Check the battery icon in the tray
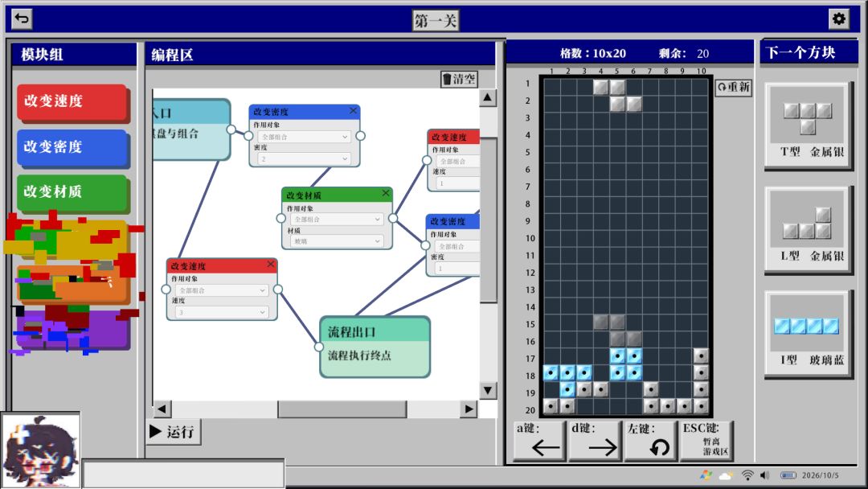 tap(788, 475)
